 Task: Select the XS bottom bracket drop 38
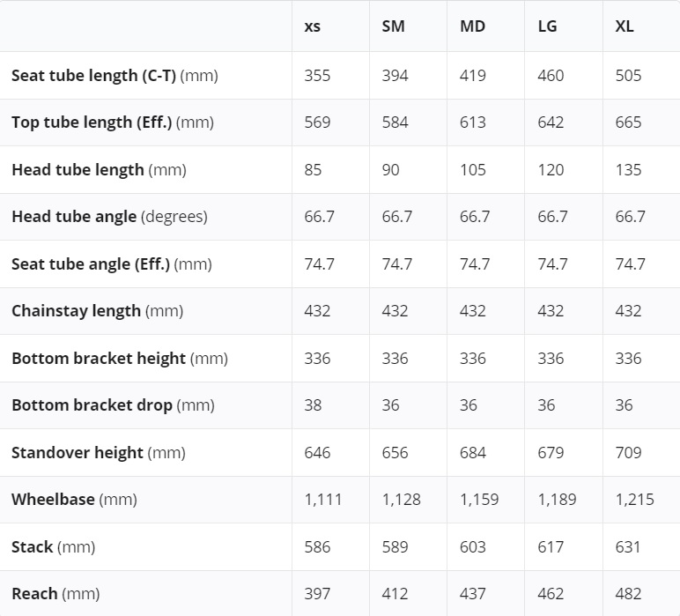pos(313,405)
